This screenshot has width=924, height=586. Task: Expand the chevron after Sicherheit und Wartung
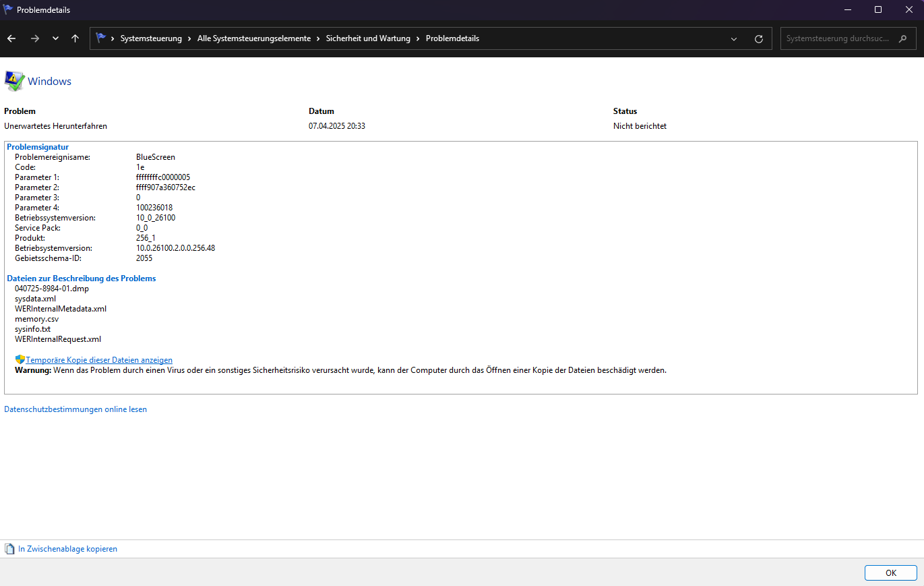tap(419, 38)
